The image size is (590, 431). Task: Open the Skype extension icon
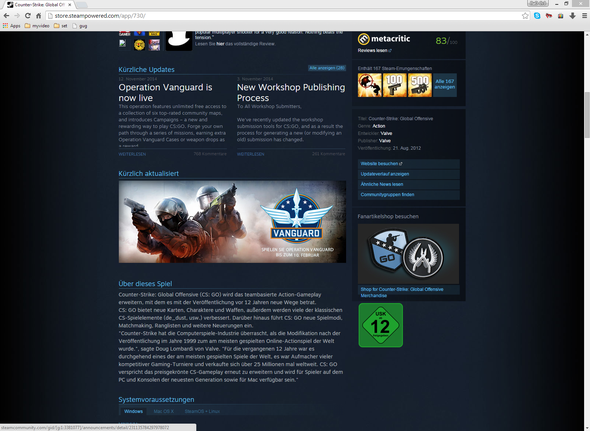click(x=537, y=16)
